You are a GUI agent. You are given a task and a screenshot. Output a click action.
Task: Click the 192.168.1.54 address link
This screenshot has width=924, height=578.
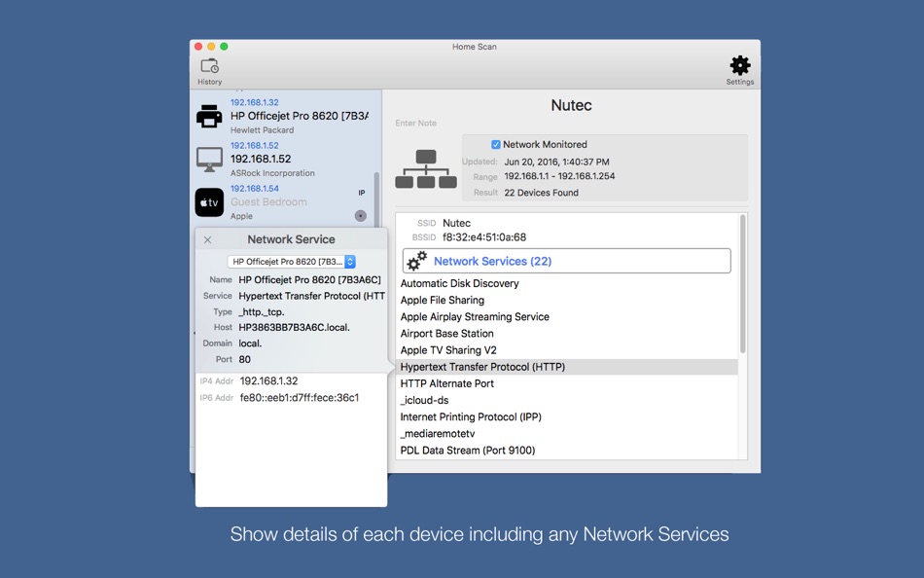(x=255, y=189)
